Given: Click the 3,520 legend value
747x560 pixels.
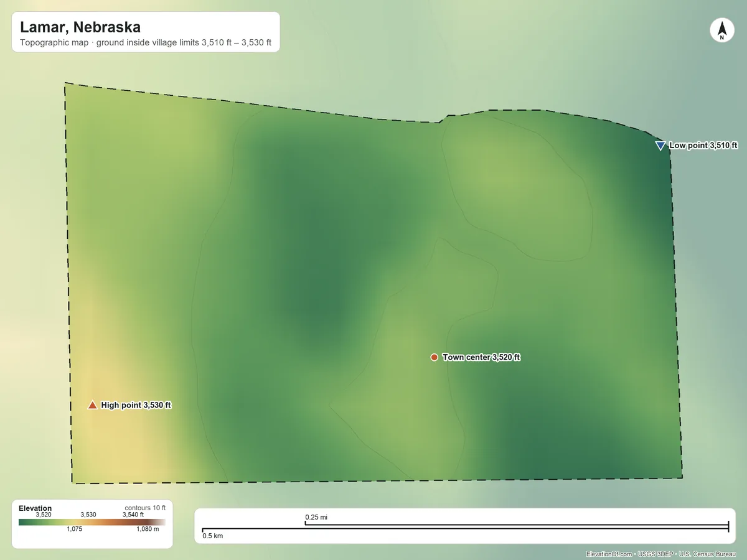Looking at the screenshot, I should (x=44, y=515).
